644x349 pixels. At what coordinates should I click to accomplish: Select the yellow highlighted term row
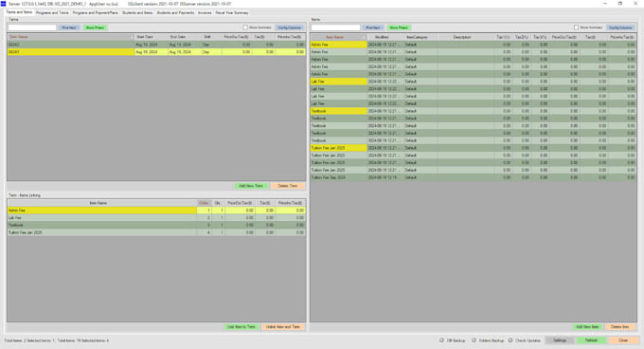[x=156, y=52]
